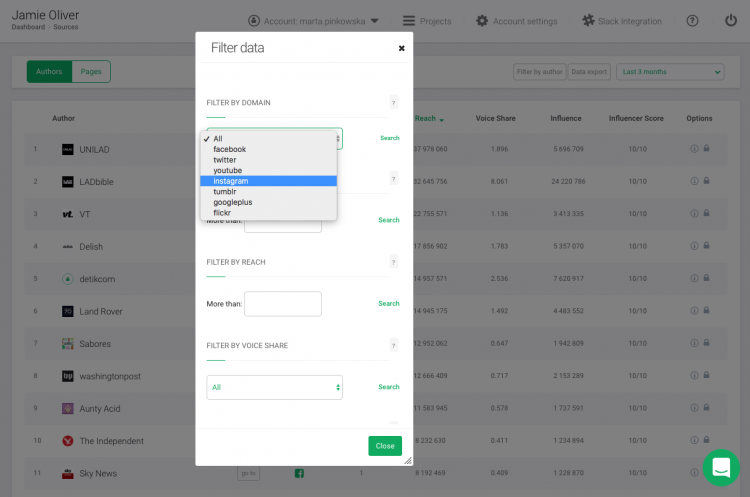Click lock icon in Land Rover row
This screenshot has height=497, width=750.
[706, 310]
